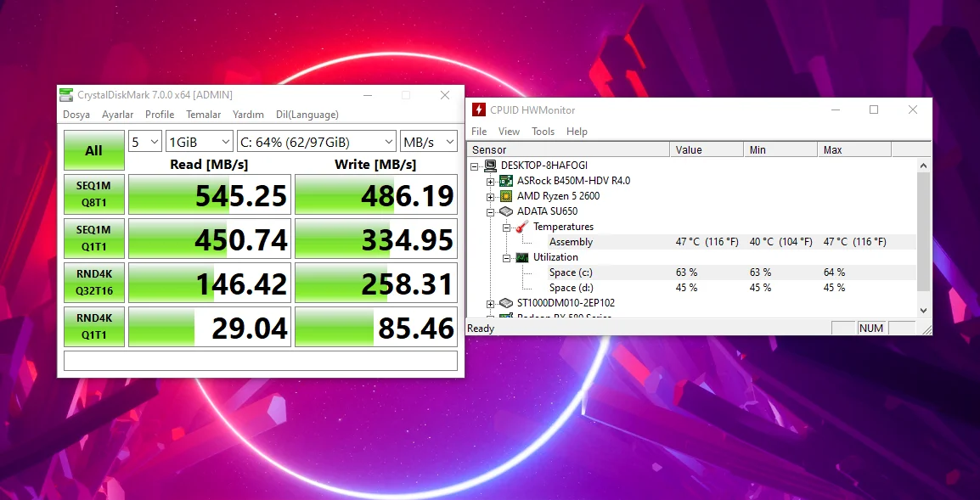Close the CrystalDiskMark window
This screenshot has height=500, width=980.
445,95
